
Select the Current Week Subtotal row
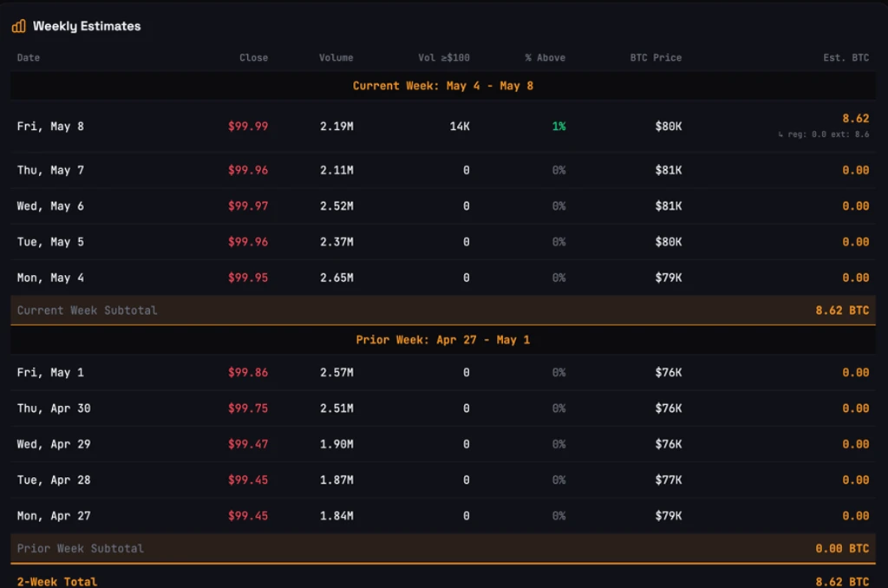point(443,310)
